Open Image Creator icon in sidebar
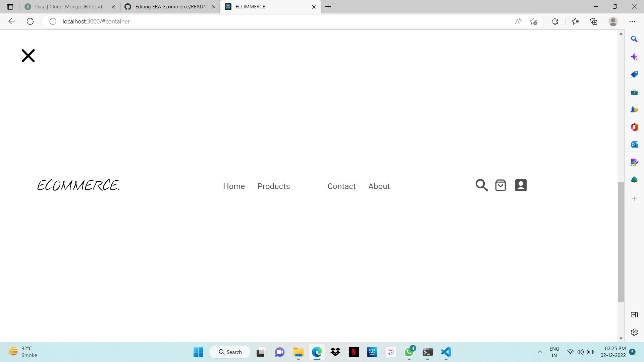Screen dimensions: 644x362 pyautogui.click(x=635, y=162)
